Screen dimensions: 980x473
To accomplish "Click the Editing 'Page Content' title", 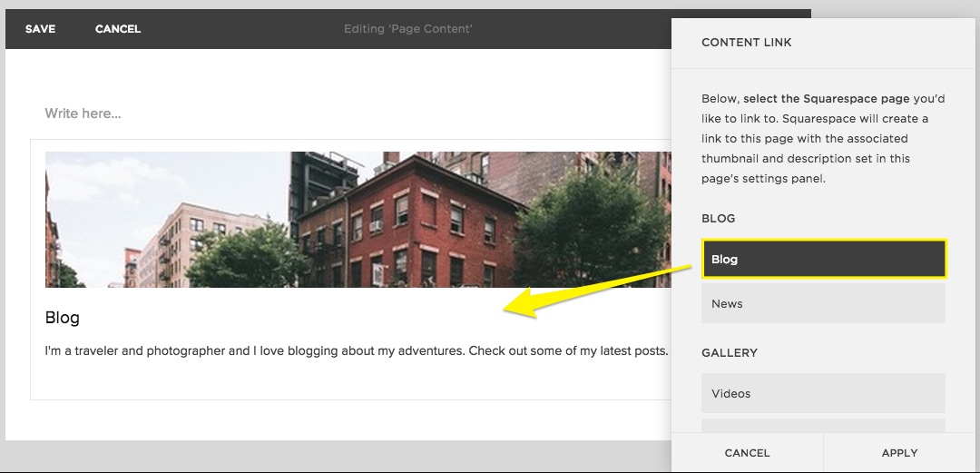I will [x=407, y=29].
